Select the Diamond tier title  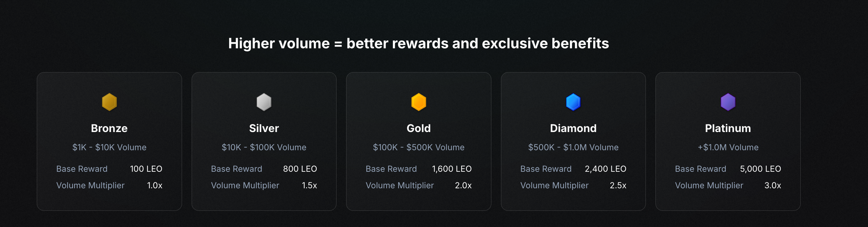tap(573, 128)
